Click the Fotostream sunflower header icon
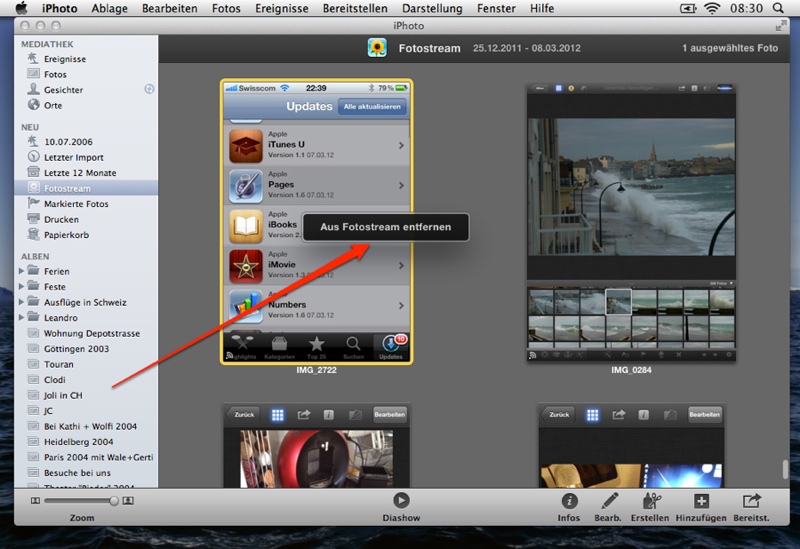800x549 pixels. tap(377, 48)
